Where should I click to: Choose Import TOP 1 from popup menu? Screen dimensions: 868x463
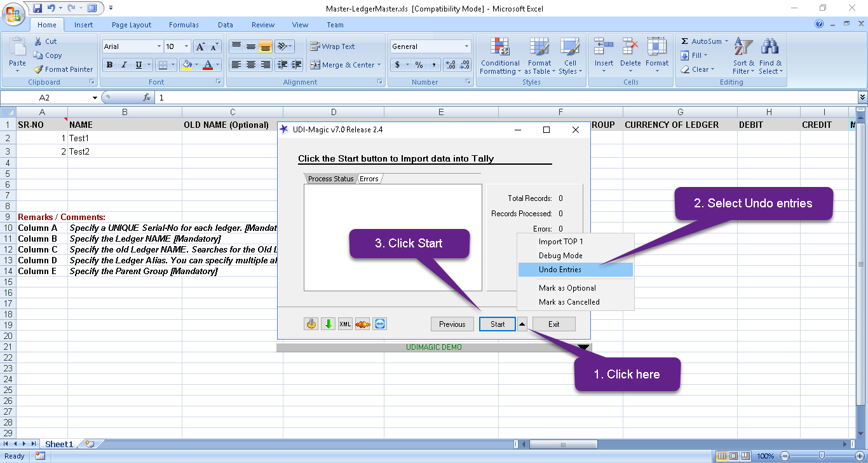click(576, 242)
